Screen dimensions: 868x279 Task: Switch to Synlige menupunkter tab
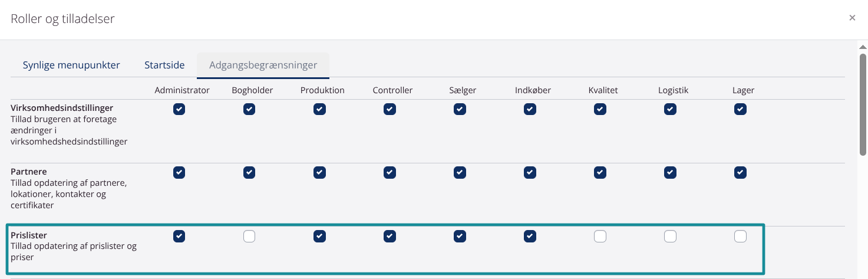(71, 65)
